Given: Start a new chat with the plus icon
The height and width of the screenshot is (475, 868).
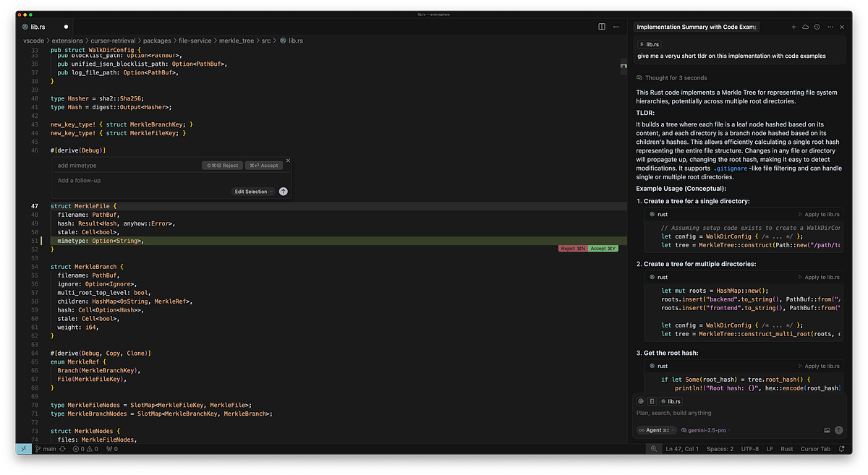Looking at the screenshot, I should (x=793, y=27).
